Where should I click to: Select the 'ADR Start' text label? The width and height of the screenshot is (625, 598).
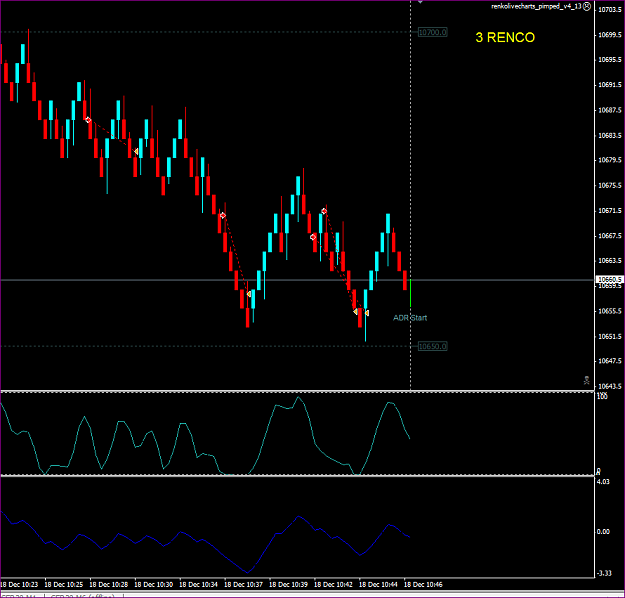[410, 318]
